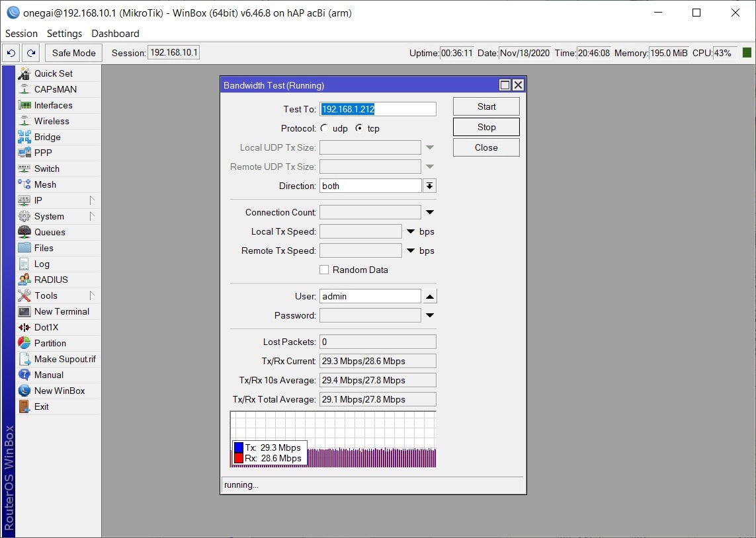The image size is (756, 538).
Task: Open the Dashboard menu
Action: click(x=115, y=33)
